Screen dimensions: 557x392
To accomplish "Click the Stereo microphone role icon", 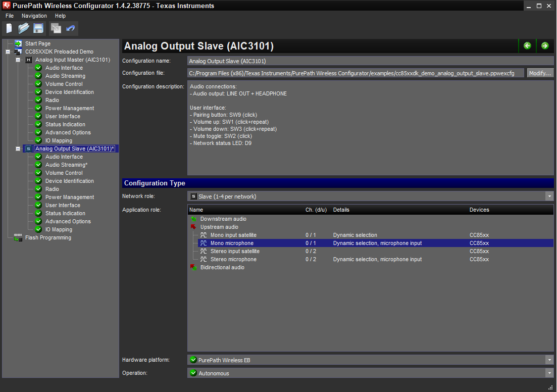I will 204,260.
